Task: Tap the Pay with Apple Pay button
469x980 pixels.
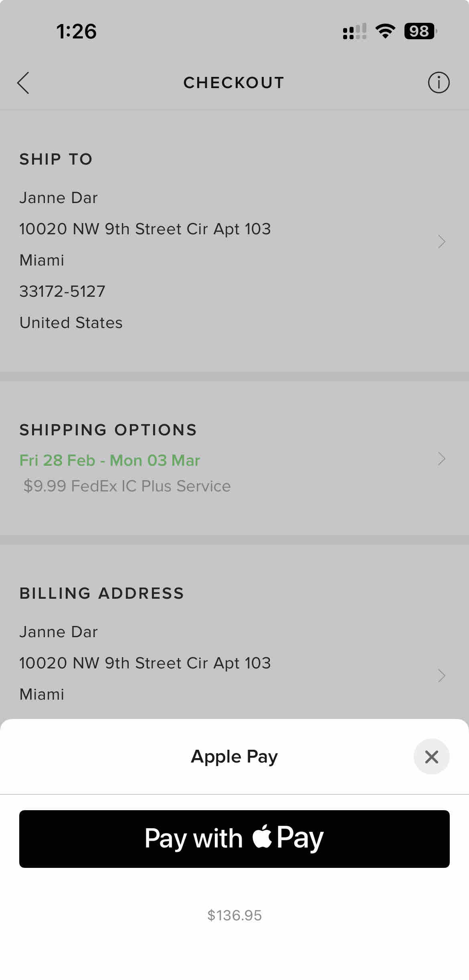Action: click(234, 839)
